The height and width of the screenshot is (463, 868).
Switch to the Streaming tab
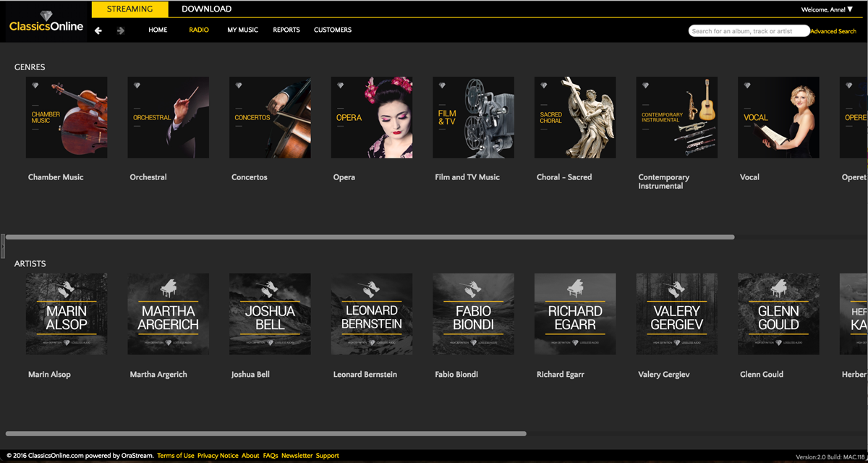pyautogui.click(x=129, y=9)
